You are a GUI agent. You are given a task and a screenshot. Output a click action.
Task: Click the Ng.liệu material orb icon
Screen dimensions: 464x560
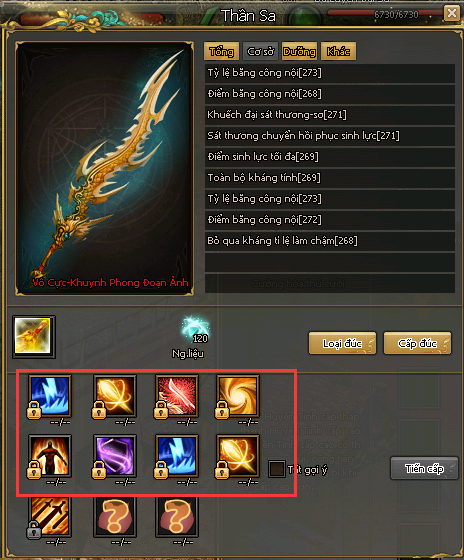pyautogui.click(x=195, y=329)
